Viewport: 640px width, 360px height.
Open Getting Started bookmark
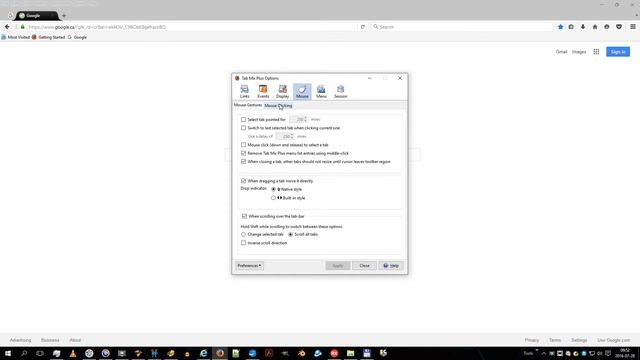(49, 37)
